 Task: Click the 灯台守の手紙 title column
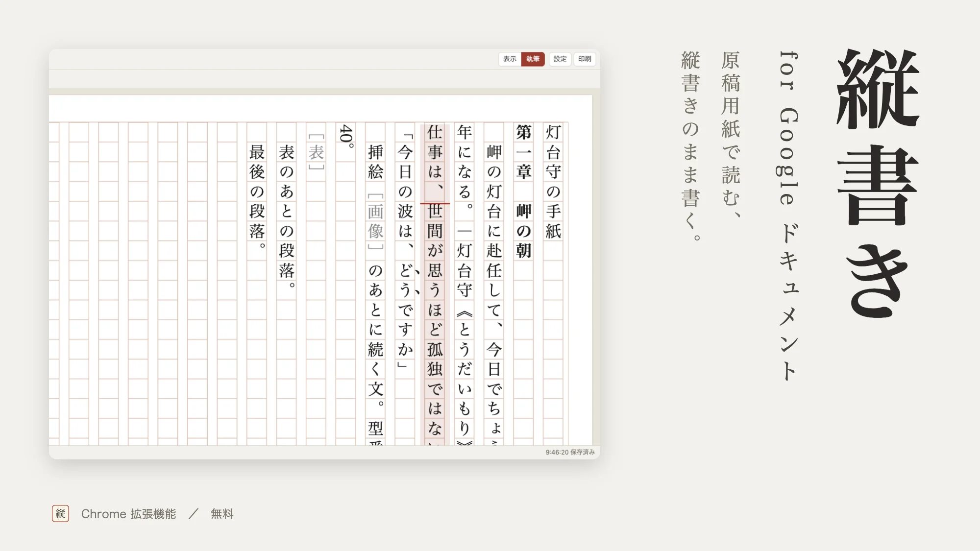click(x=553, y=181)
